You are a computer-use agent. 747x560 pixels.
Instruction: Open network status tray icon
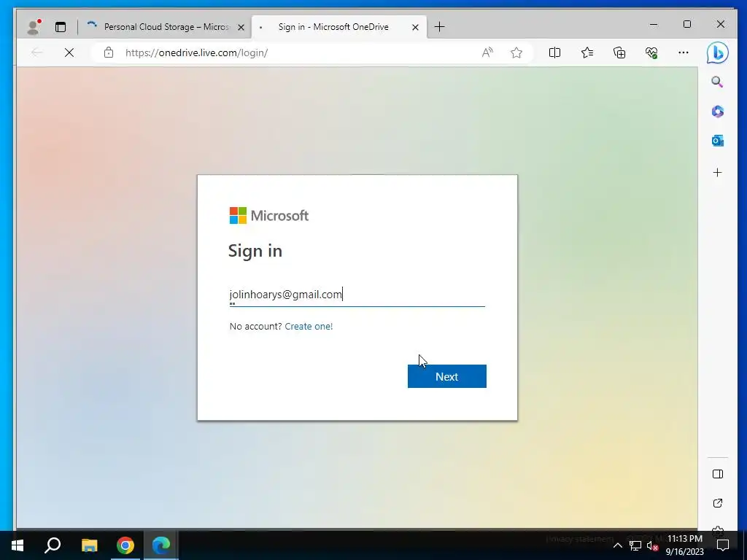635,545
